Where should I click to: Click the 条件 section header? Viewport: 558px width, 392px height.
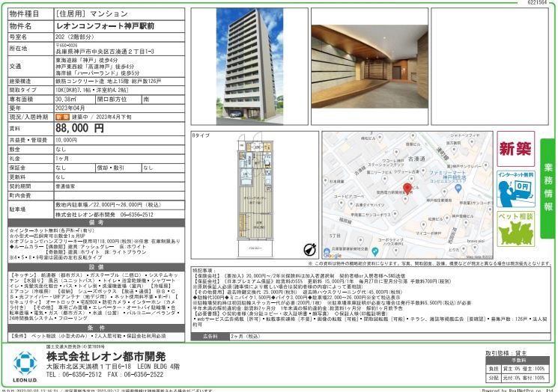pyautogui.click(x=96, y=328)
